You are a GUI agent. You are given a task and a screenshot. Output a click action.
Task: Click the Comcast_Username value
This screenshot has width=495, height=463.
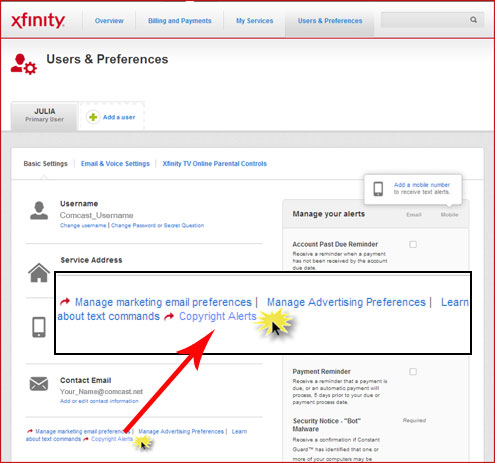97,215
